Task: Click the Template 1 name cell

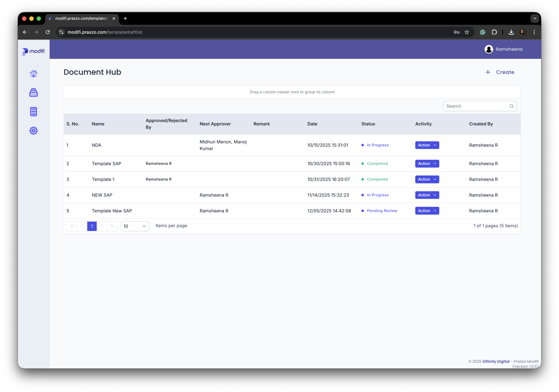Action: [103, 180]
